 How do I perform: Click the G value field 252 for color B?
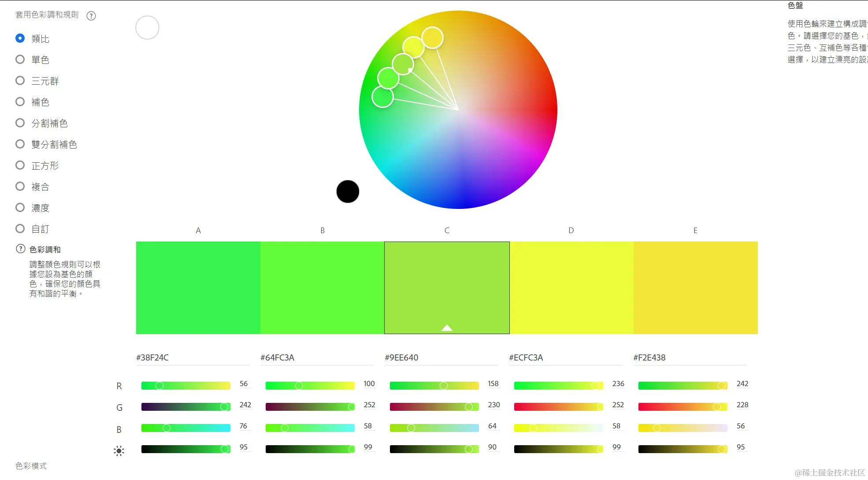pos(369,405)
